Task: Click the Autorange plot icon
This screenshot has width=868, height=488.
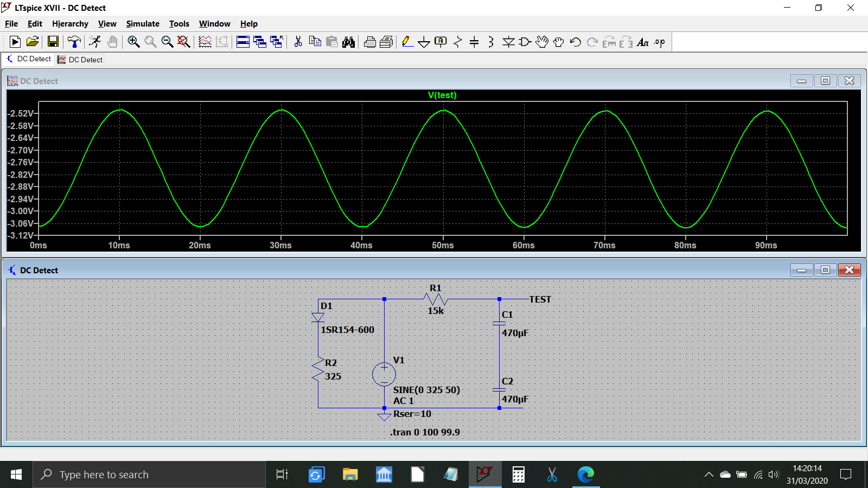Action: 205,42
